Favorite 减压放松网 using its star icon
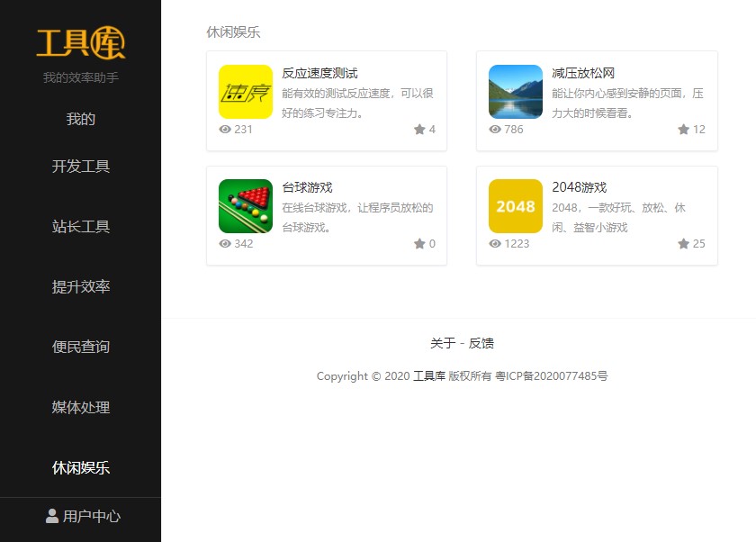This screenshot has width=756, height=542. click(x=683, y=130)
